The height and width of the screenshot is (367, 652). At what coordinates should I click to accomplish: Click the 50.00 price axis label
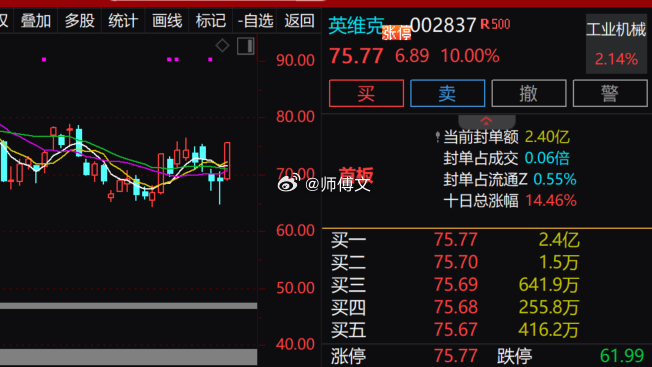point(295,288)
